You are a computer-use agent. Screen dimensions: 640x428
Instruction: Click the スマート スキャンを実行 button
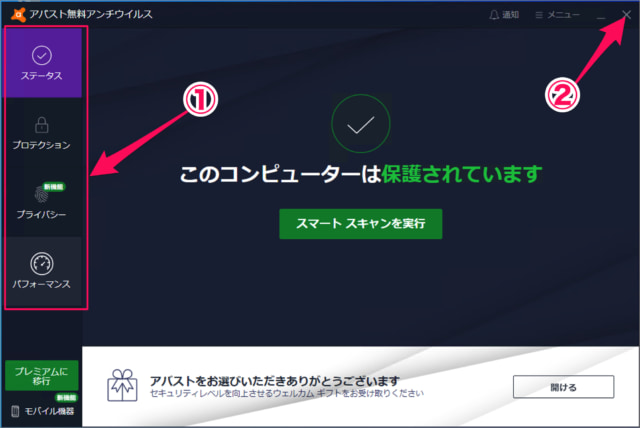coord(360,224)
